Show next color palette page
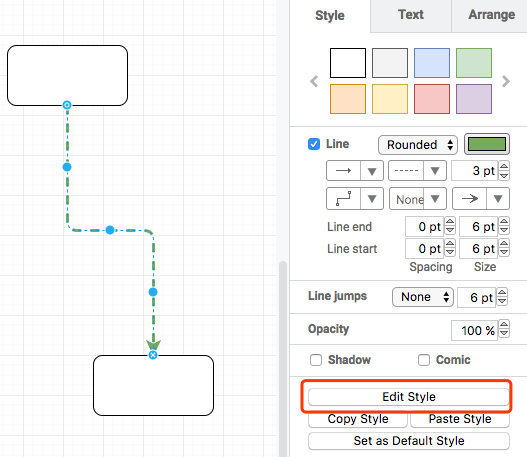The image size is (527, 457). pos(506,81)
